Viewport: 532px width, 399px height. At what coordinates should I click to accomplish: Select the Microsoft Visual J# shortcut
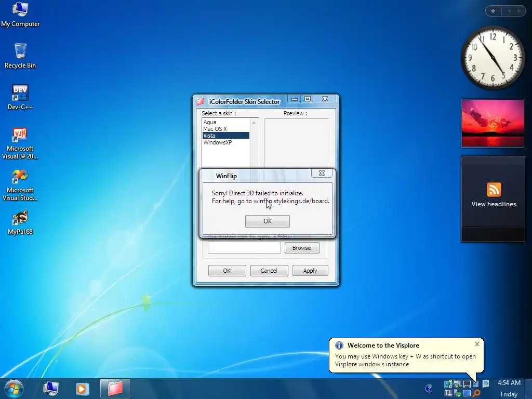(x=20, y=143)
